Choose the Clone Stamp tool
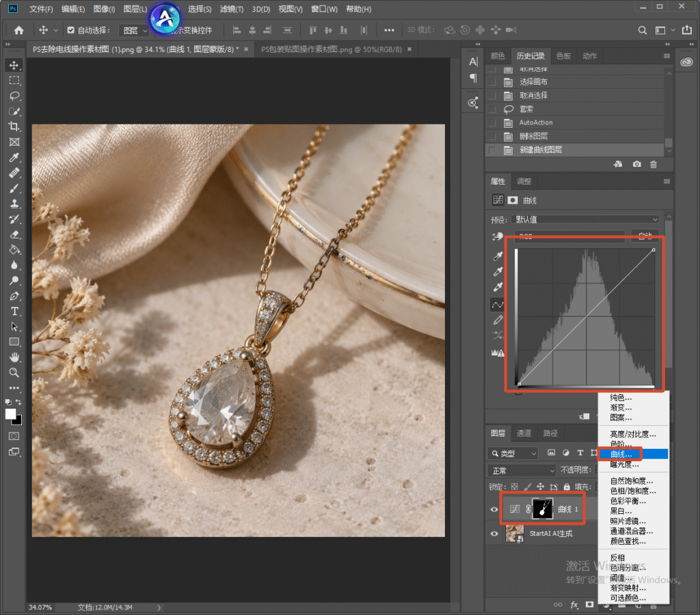 14,204
